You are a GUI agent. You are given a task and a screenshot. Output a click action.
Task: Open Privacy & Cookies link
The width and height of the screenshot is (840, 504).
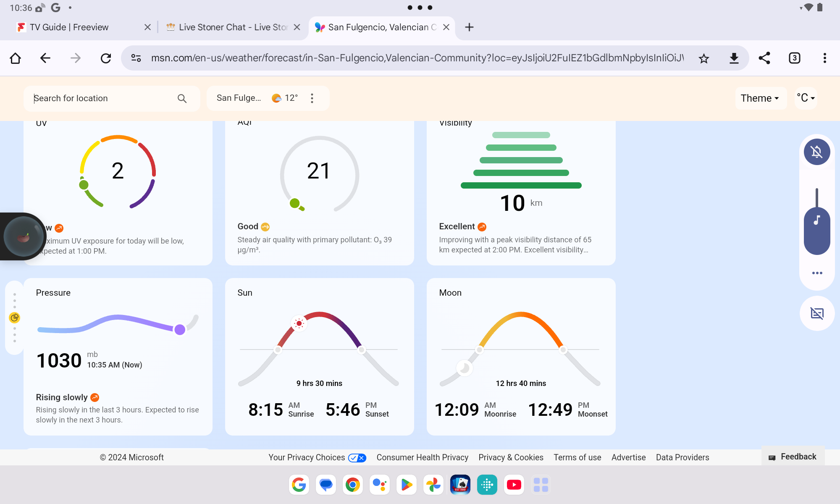pyautogui.click(x=511, y=457)
